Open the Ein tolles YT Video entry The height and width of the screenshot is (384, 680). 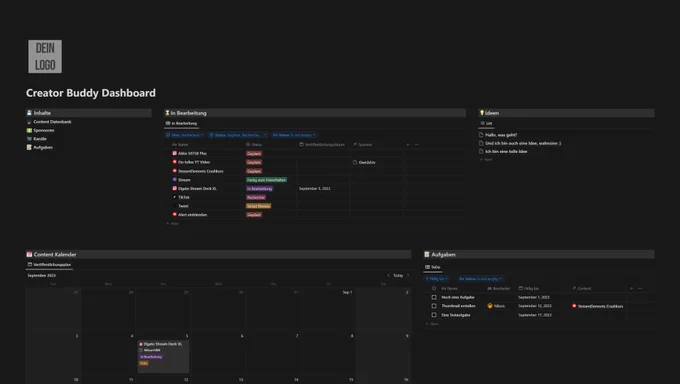194,162
